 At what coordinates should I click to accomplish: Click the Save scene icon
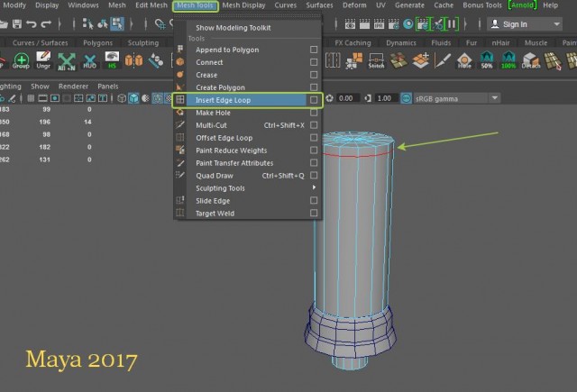coord(17,24)
